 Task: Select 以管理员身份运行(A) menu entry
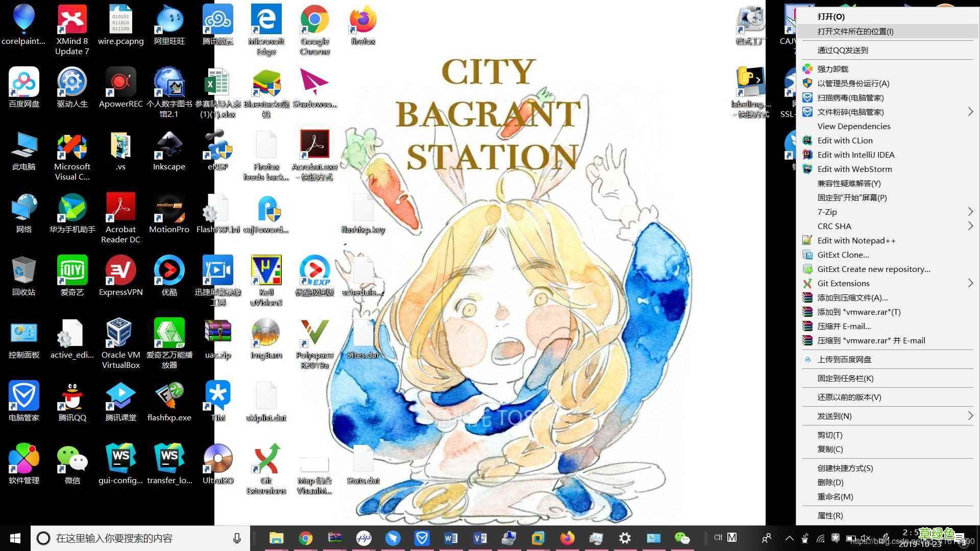pos(887,83)
